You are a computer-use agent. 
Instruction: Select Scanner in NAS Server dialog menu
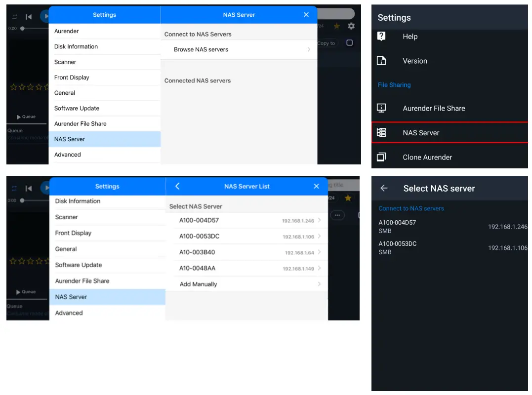tap(105, 62)
